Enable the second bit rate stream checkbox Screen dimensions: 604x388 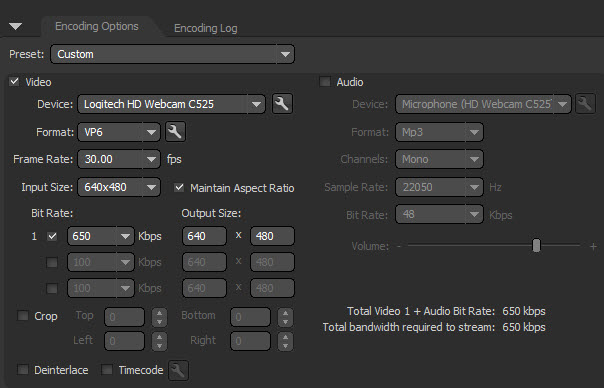coord(52,262)
